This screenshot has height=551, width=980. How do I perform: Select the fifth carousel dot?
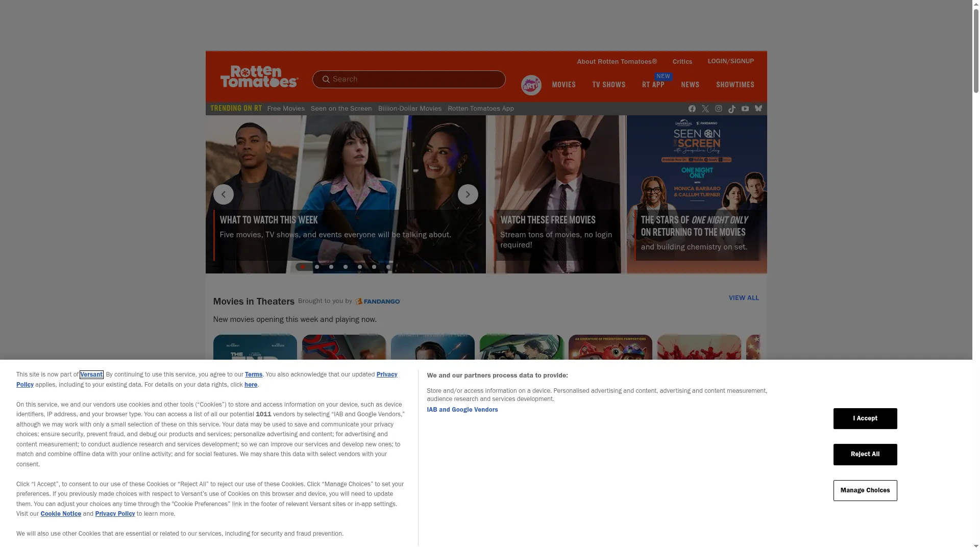click(x=360, y=267)
